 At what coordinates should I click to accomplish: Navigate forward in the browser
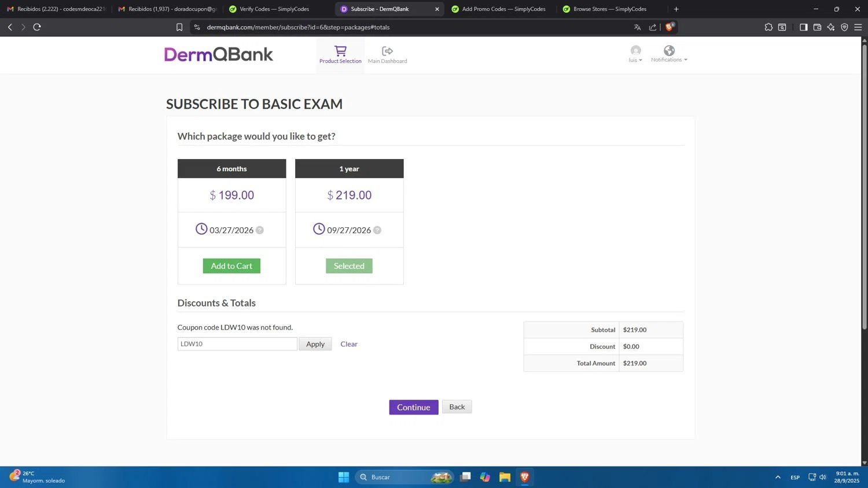[x=23, y=27]
